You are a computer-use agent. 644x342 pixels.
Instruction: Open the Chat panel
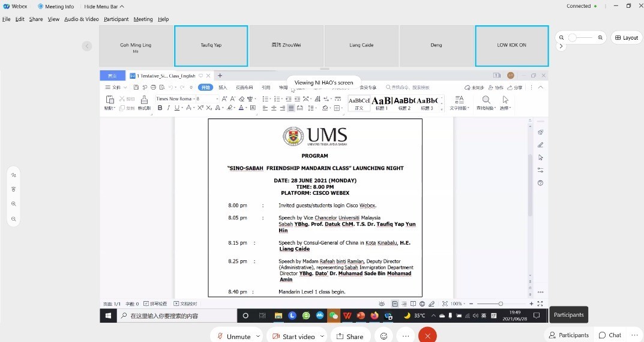pyautogui.click(x=610, y=335)
